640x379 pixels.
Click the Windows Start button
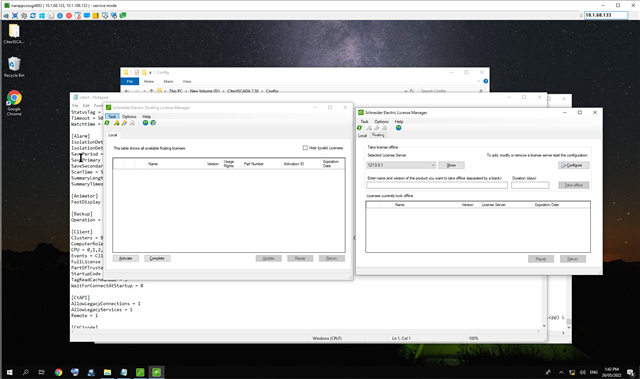[9, 372]
